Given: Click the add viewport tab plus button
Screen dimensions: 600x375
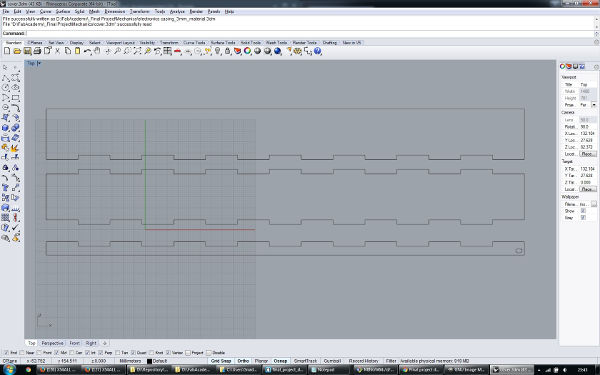Looking at the screenshot, I should tap(104, 343).
